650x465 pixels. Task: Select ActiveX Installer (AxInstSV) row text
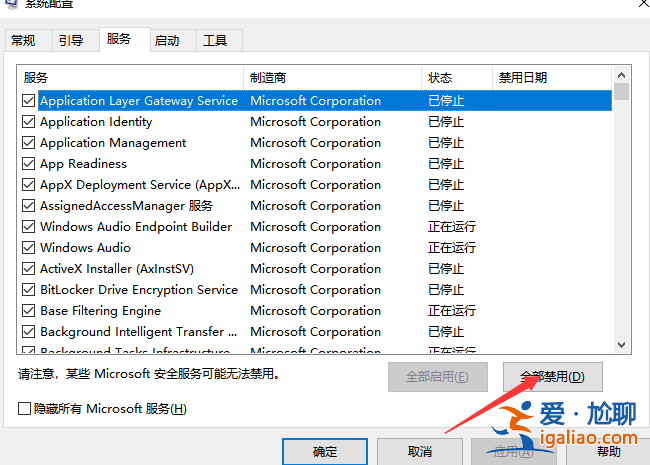point(117,269)
